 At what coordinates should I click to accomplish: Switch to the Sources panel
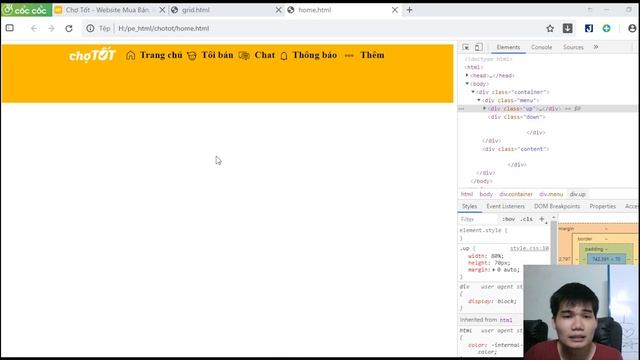[x=573, y=47]
